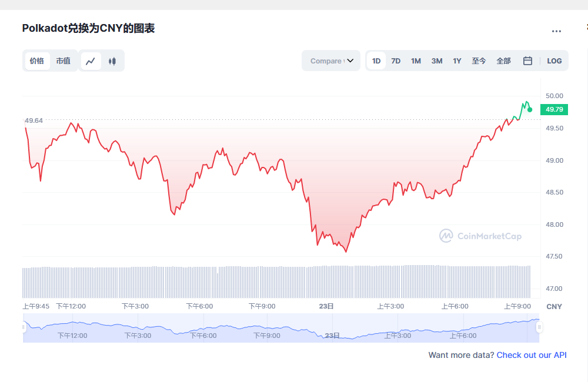
Task: Select the 7D time range
Action: pyautogui.click(x=396, y=61)
